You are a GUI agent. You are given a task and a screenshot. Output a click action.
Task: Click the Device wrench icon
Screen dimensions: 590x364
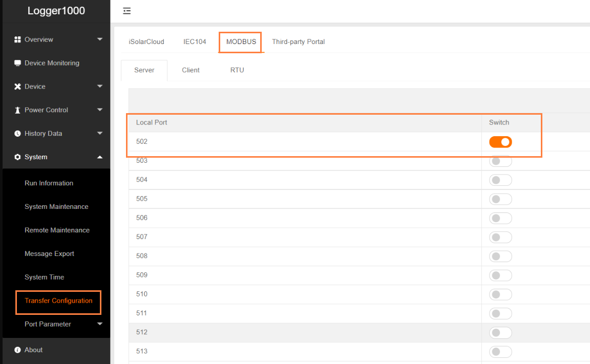pyautogui.click(x=18, y=86)
